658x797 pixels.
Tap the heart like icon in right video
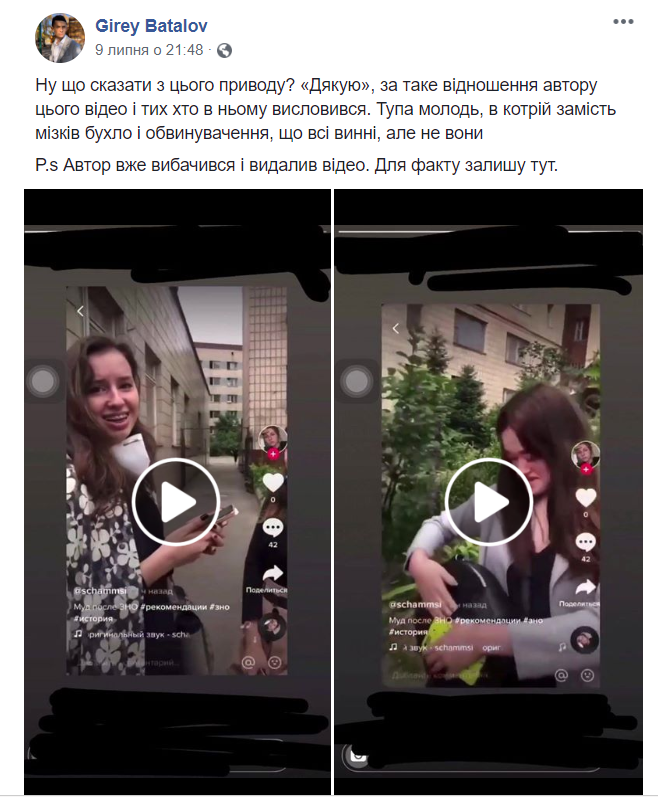tap(585, 497)
